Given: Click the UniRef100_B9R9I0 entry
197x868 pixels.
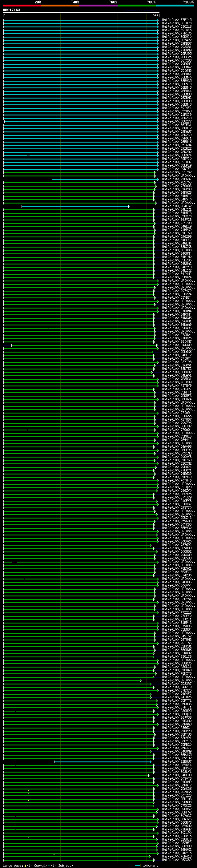Looking at the screenshot, I should click(177, 37).
